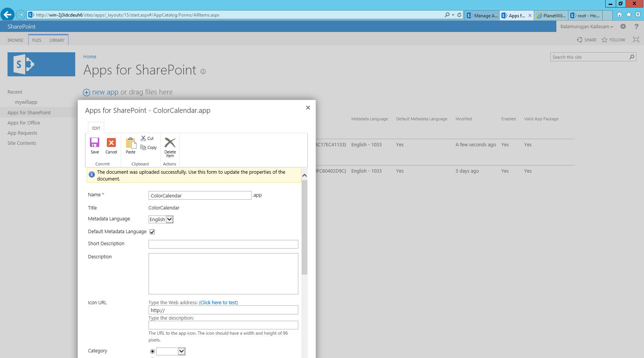Open Balamurugan Kailasam user menu
The height and width of the screenshot is (358, 644).
(x=586, y=26)
